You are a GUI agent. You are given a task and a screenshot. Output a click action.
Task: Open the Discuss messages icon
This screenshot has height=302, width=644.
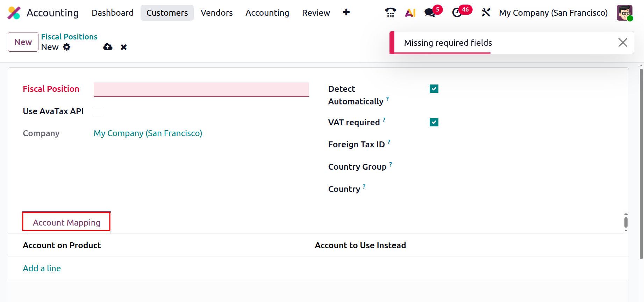point(430,13)
